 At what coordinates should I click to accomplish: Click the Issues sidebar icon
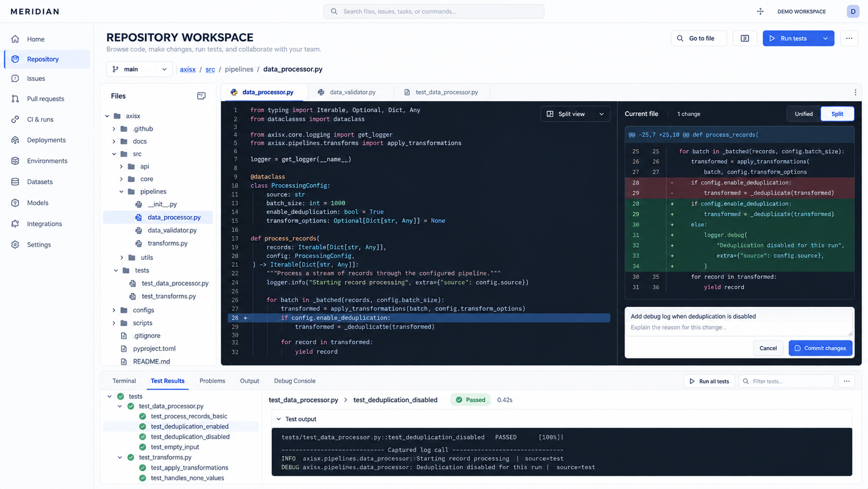point(15,78)
